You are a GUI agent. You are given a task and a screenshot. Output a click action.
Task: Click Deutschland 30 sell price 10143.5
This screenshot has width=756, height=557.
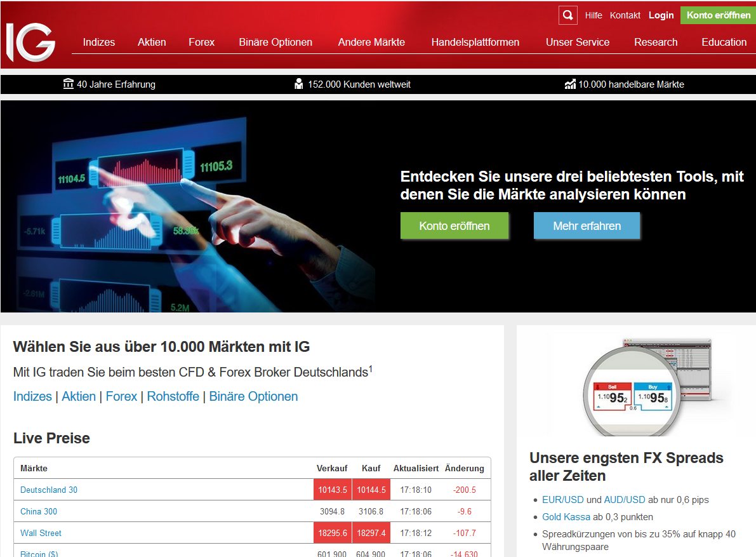tap(333, 490)
